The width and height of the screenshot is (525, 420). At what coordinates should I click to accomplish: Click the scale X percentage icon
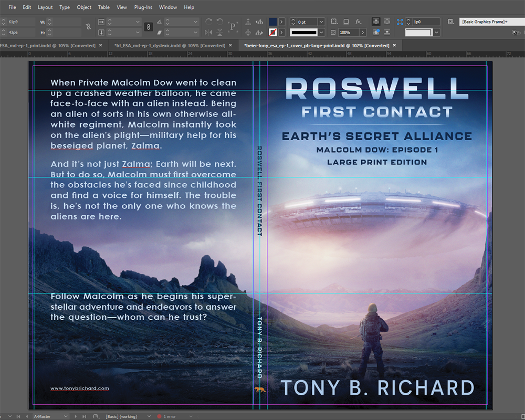101,22
